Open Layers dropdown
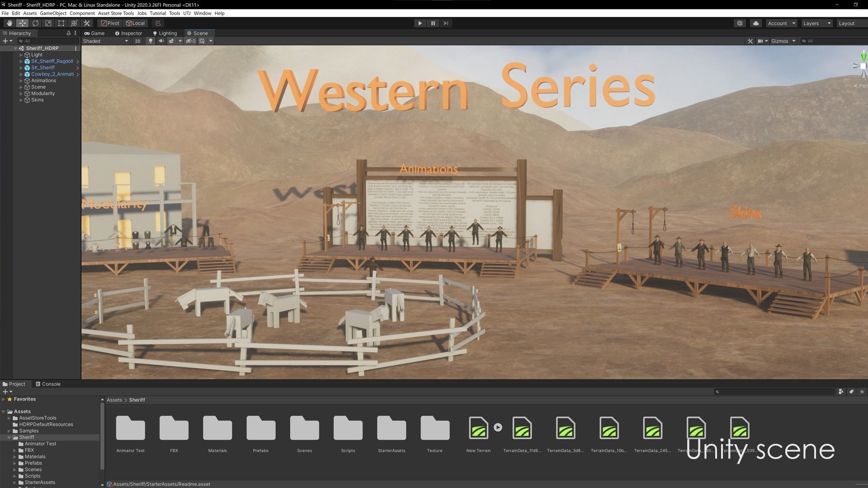 click(x=817, y=23)
